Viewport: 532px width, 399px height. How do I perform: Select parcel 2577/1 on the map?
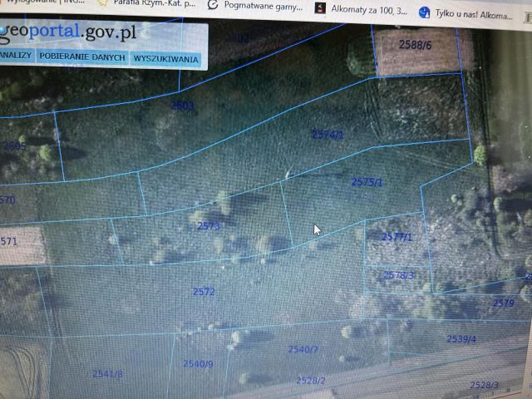397,236
